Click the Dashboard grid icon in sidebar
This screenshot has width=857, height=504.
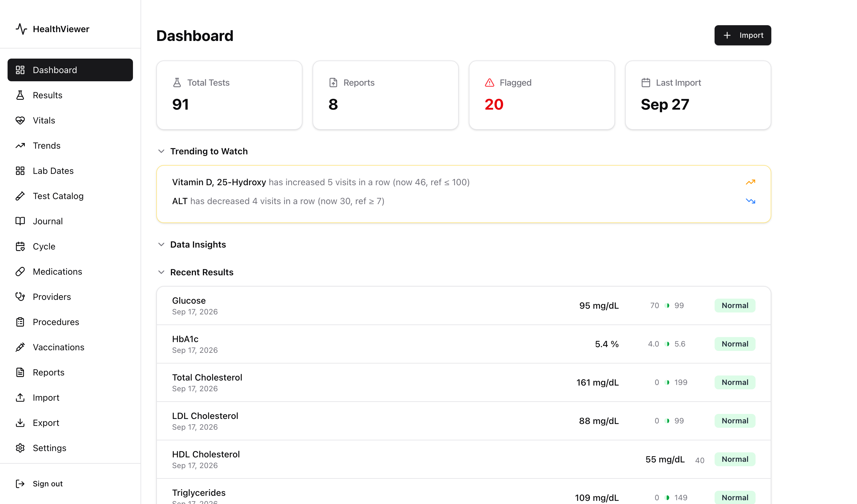pos(20,70)
